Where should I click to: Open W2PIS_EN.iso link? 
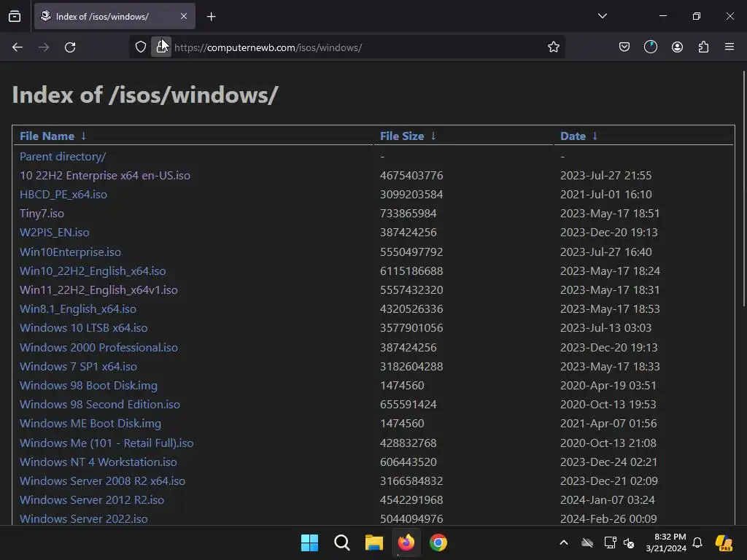pos(54,233)
